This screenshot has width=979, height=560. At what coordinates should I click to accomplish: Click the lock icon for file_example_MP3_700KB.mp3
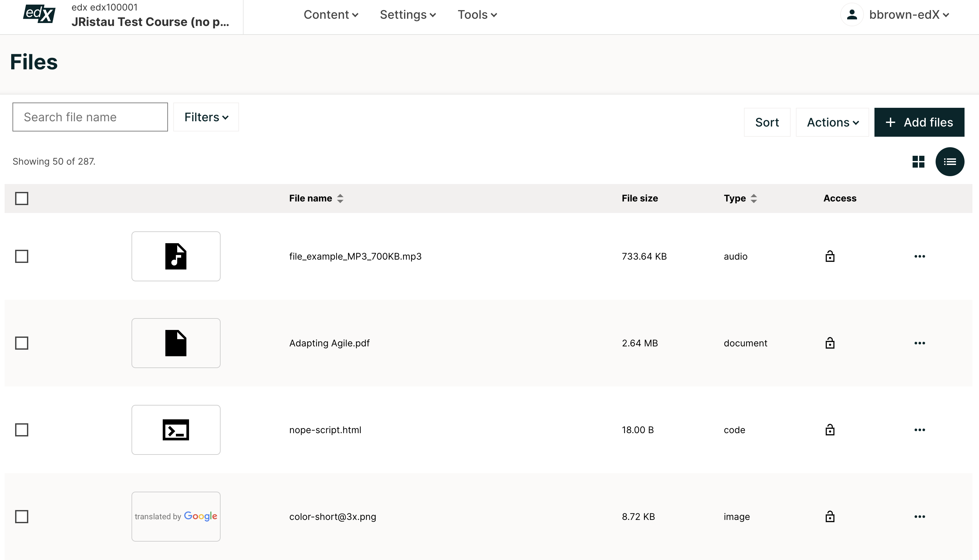(830, 256)
